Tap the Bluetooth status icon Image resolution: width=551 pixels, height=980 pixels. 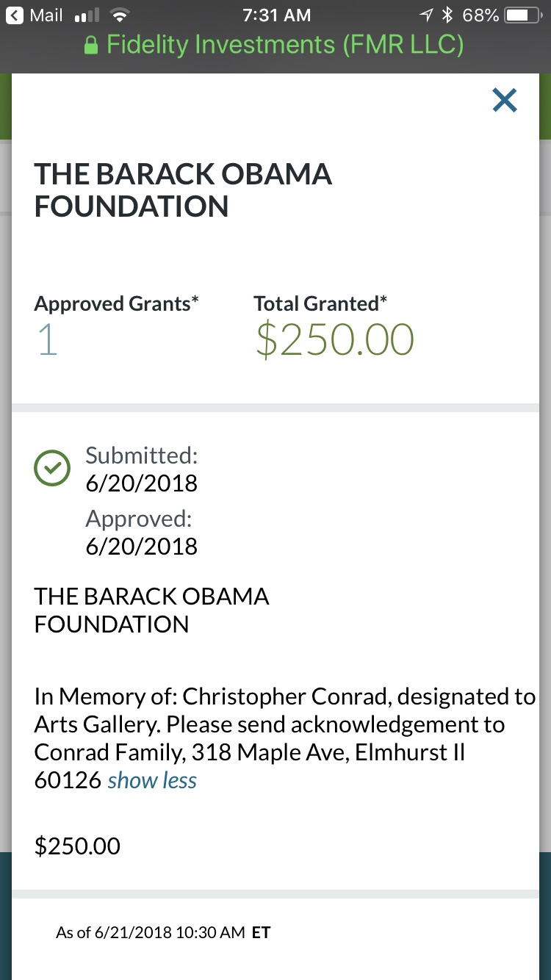pyautogui.click(x=447, y=15)
